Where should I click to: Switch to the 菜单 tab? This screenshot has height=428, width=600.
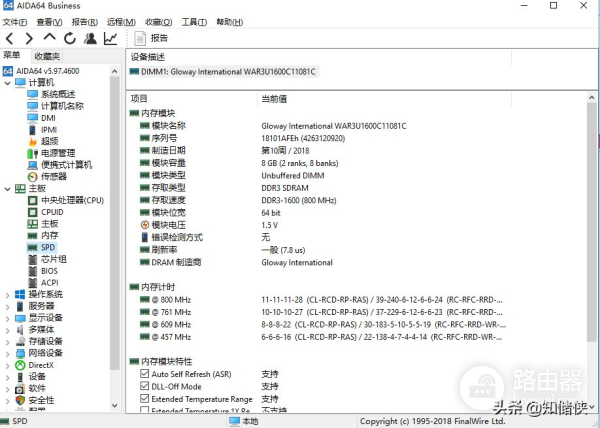coord(12,55)
